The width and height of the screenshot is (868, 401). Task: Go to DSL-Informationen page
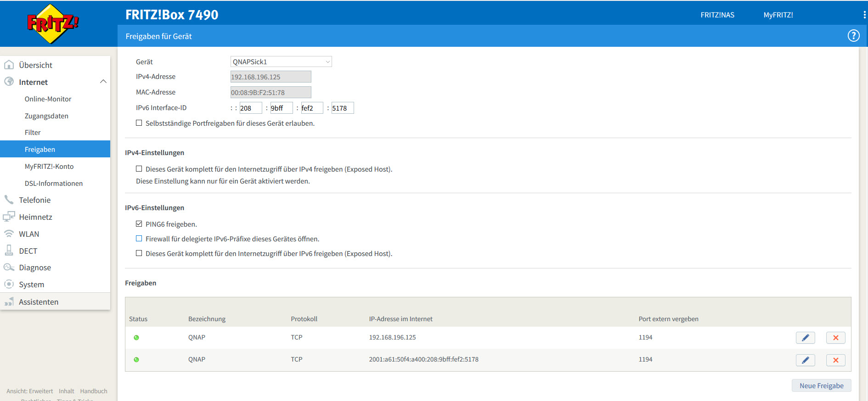pyautogui.click(x=53, y=184)
